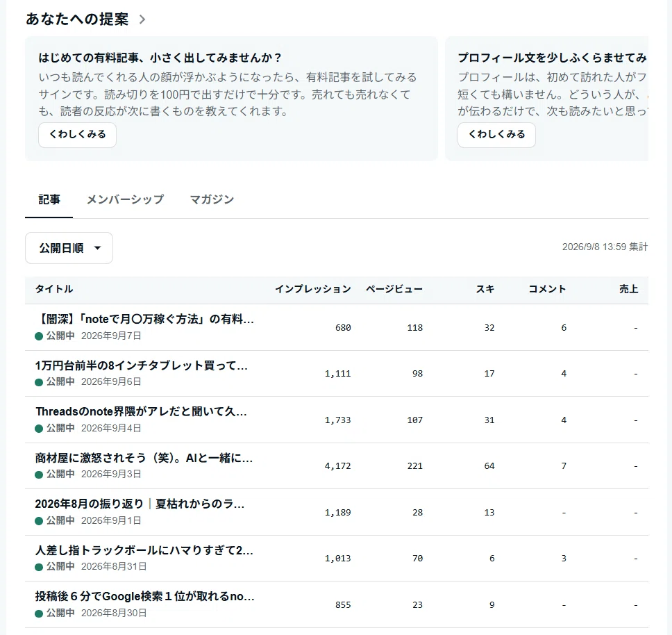Image resolution: width=672 pixels, height=635 pixels.
Task: Click くわしくみる in the profile suggestion card
Action: pyautogui.click(x=496, y=135)
